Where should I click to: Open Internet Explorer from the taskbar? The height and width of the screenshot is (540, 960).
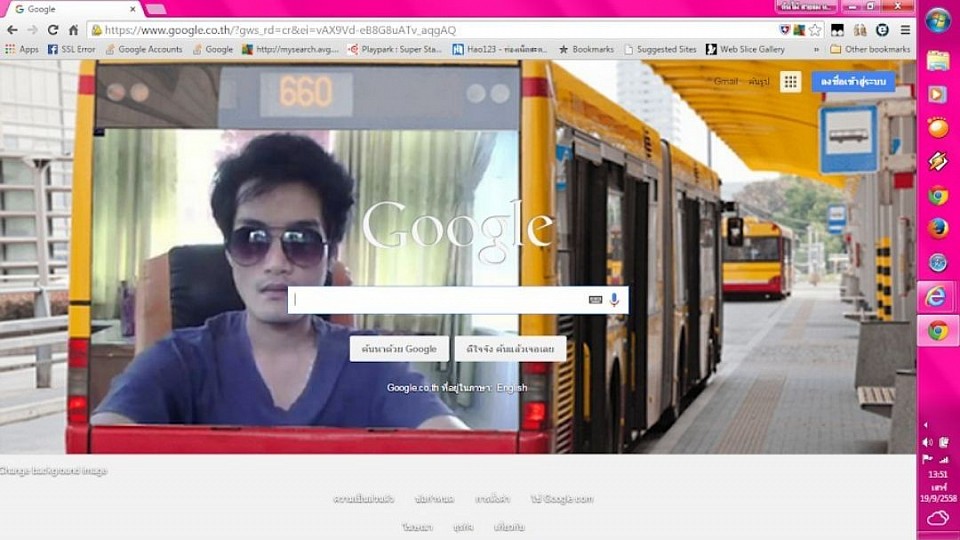click(x=935, y=297)
